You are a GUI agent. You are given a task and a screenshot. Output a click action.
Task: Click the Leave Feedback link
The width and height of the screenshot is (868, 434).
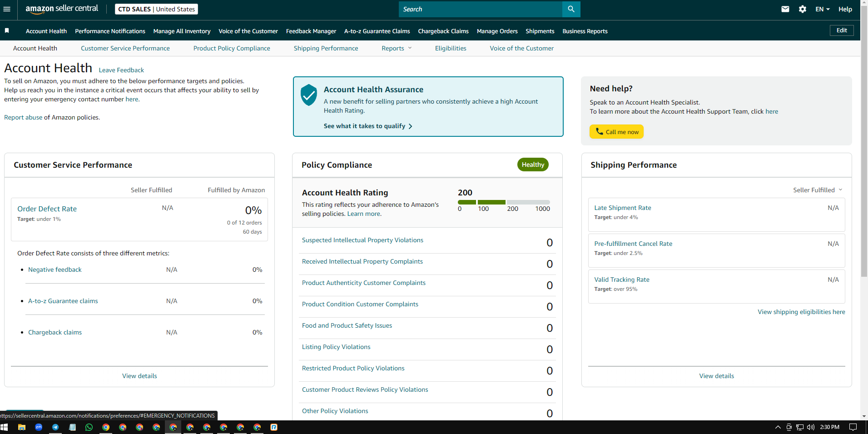click(x=121, y=70)
